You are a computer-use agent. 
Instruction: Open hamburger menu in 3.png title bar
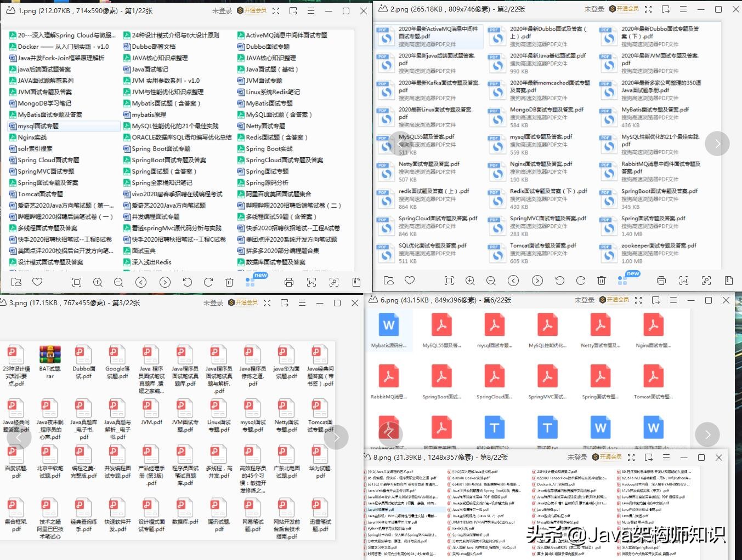tap(302, 302)
